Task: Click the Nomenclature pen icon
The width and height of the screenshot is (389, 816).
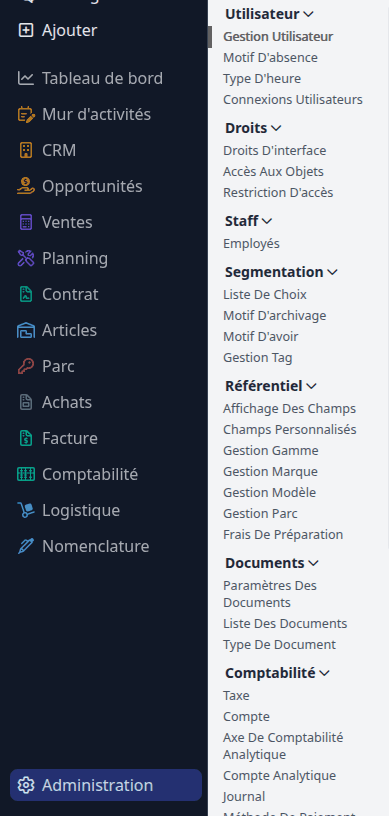Action: [26, 546]
